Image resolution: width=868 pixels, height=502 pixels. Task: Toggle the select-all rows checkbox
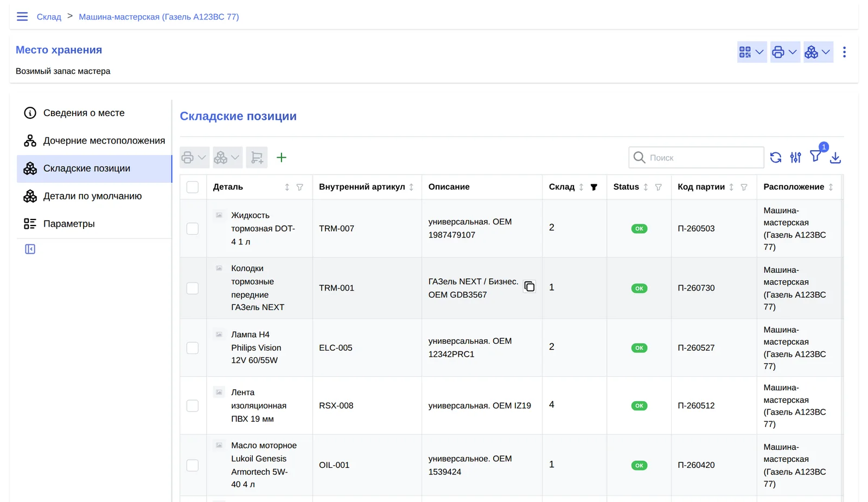(193, 187)
